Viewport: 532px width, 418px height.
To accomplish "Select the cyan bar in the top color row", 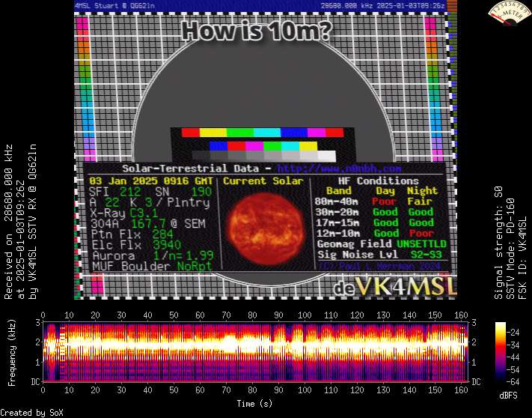I will coord(266,133).
